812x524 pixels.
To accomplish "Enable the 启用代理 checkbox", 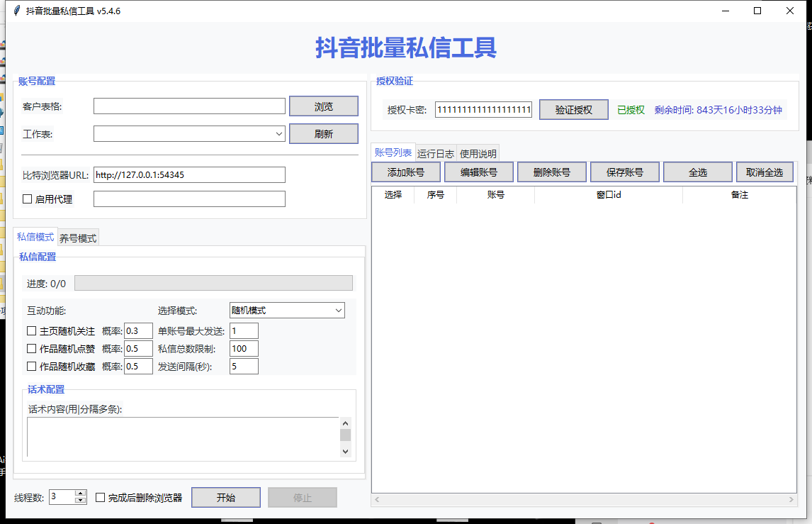I will 28,199.
